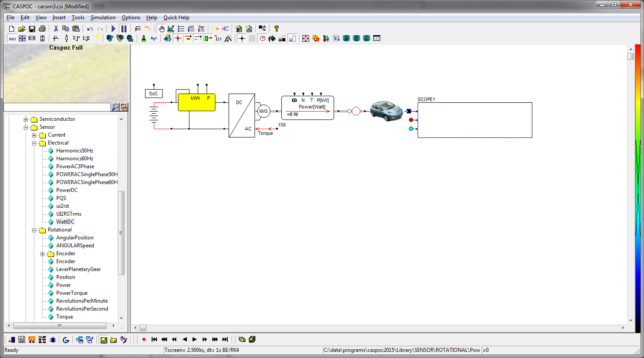Jump to start with skip-back button
Image resolution: width=644 pixels, height=358 pixels.
pos(154,340)
